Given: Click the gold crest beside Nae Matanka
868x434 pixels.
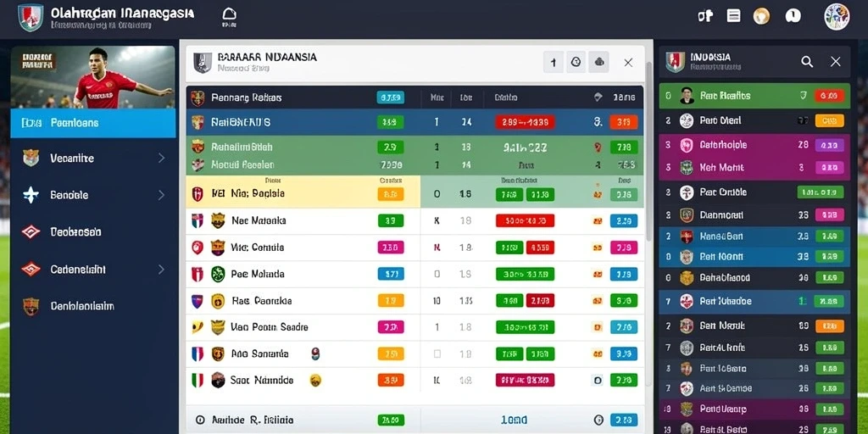Looking at the screenshot, I should click(218, 221).
